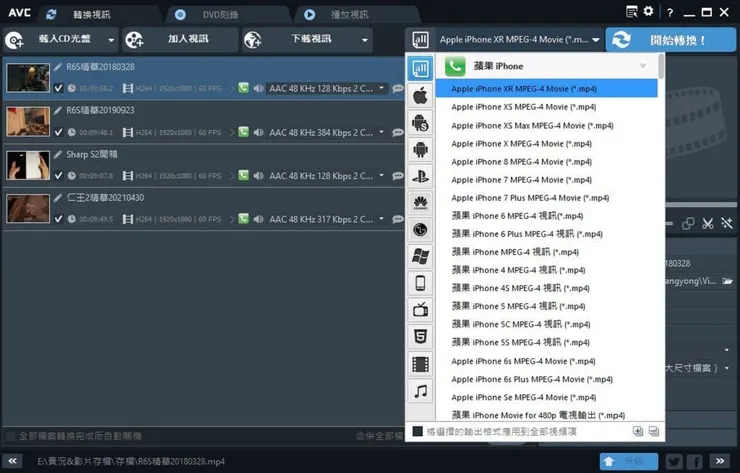Select the PlayStation category icon
This screenshot has width=740, height=473.
coord(420,177)
